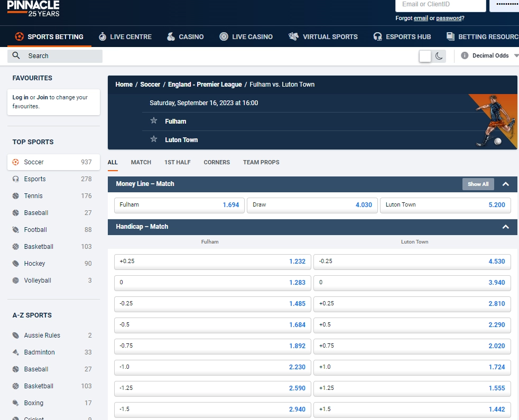
Task: Favourite Luton Town using its star
Action: 153,139
